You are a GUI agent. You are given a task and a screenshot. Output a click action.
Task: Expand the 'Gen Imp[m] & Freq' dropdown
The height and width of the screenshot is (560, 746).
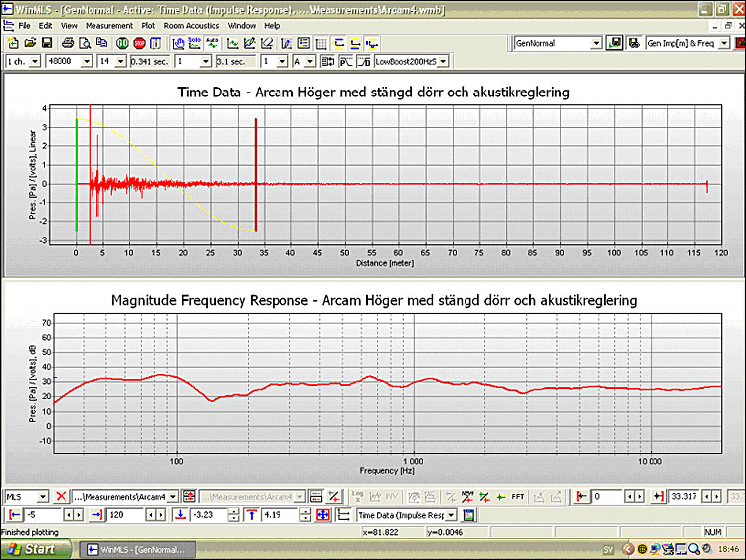pos(724,44)
